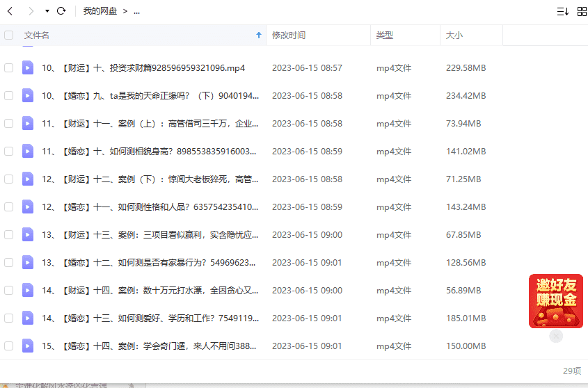Image resolution: width=588 pixels, height=388 pixels.
Task: Tick checkbox for 学会奇门遁 video
Action: [x=8, y=346]
